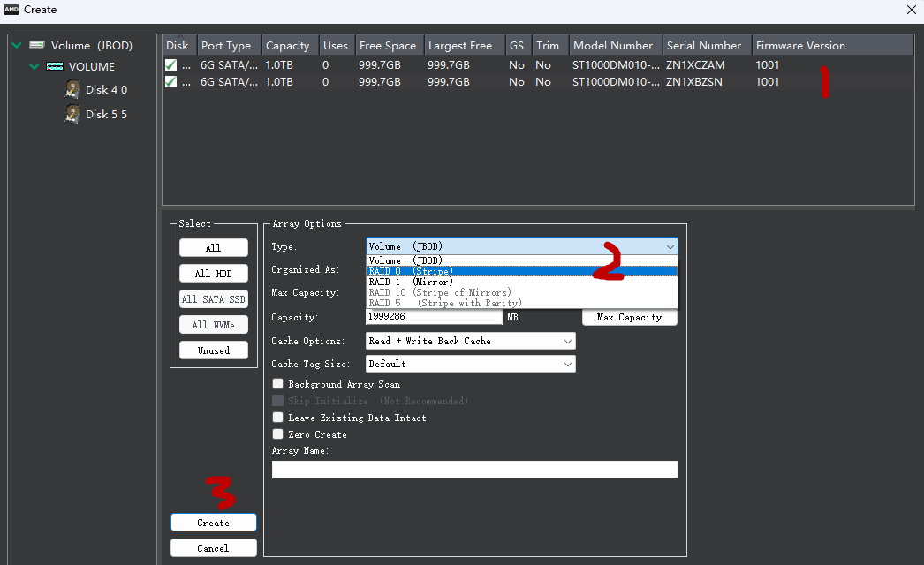Collapse the Volume (JBOD) tree node

click(x=17, y=45)
